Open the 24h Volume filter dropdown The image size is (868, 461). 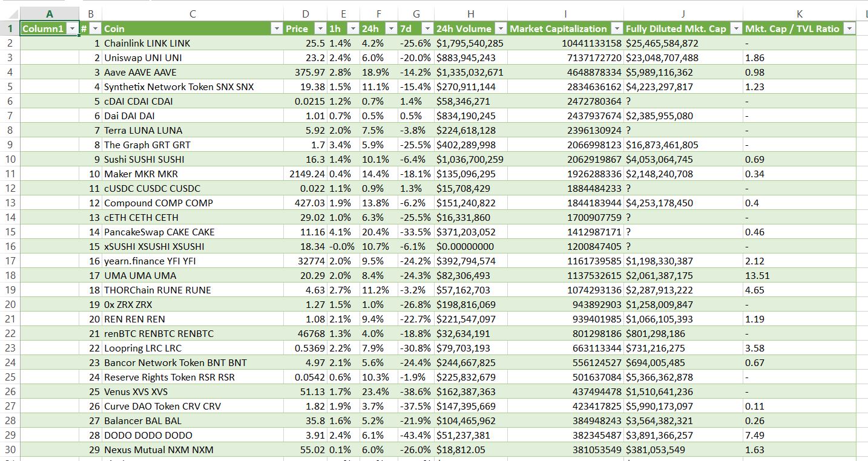point(501,28)
